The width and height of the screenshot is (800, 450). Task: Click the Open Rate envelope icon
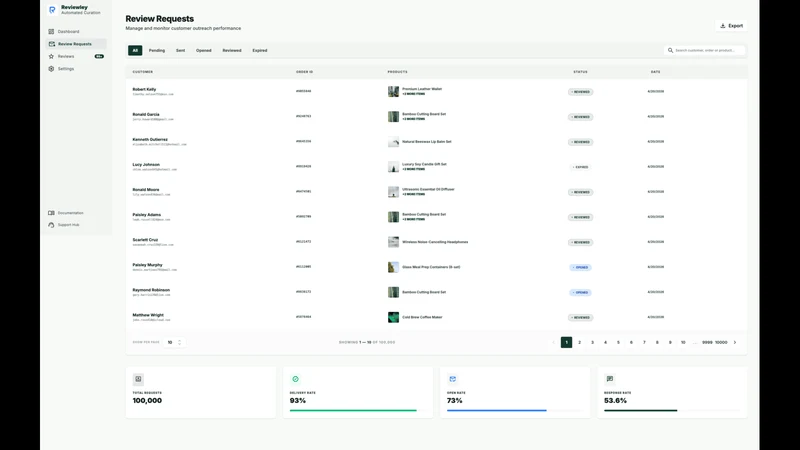[453, 379]
